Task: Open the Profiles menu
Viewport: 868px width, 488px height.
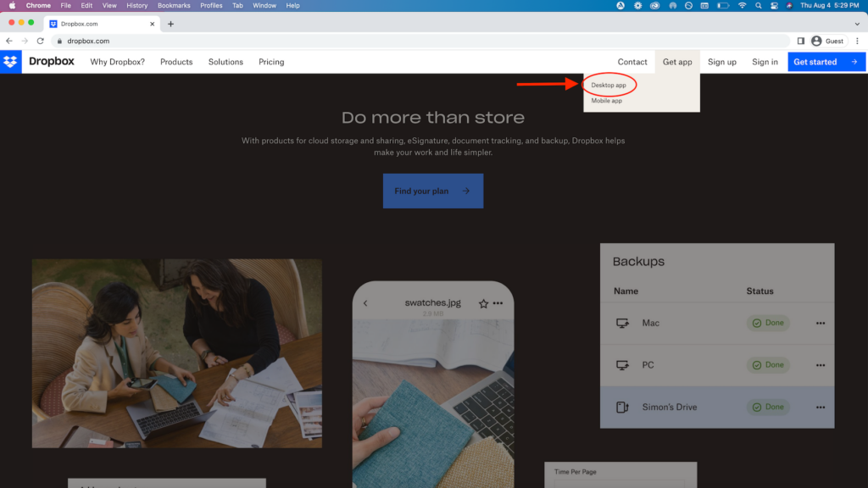Action: (211, 6)
